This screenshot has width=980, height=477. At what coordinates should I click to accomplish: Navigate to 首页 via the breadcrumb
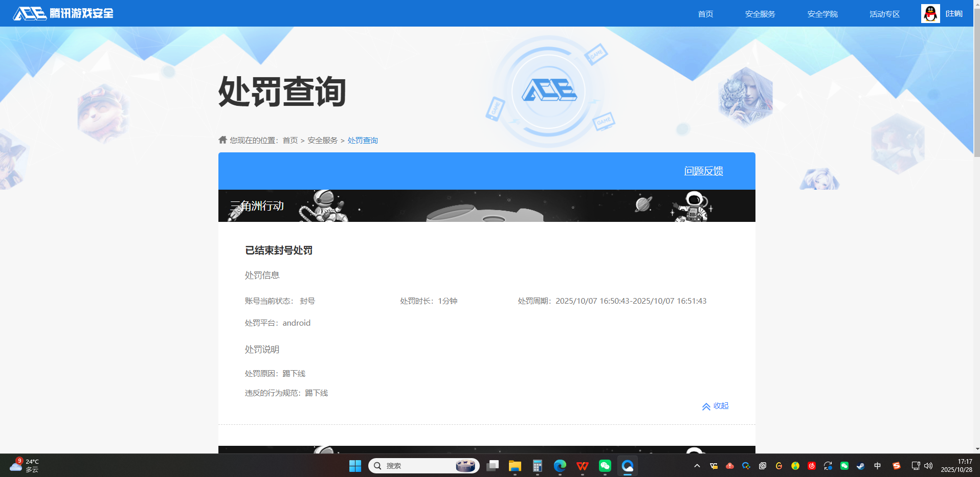291,140
